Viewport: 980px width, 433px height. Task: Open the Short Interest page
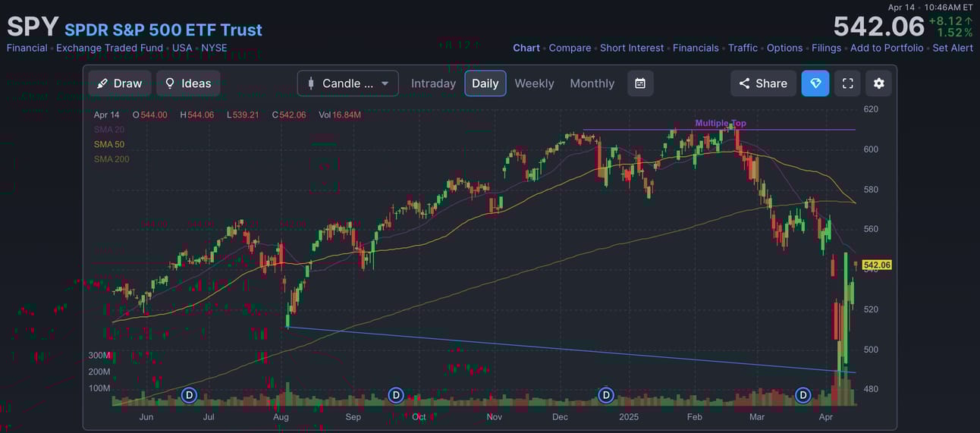[632, 48]
